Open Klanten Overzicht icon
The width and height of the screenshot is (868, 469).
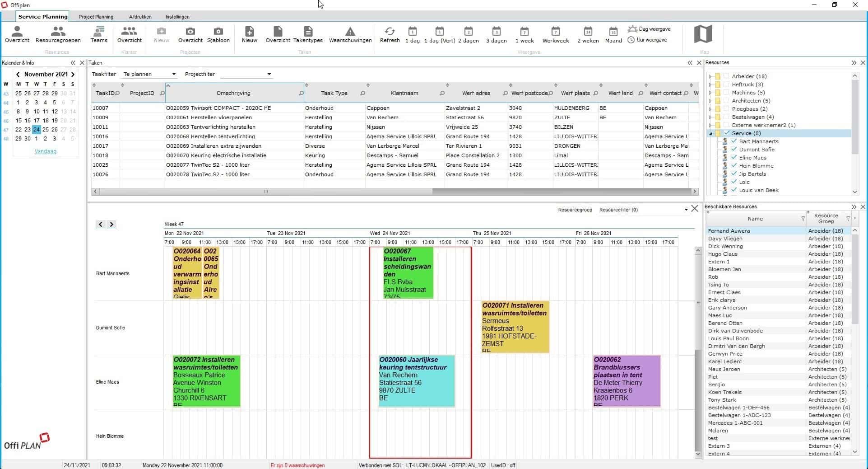[130, 34]
